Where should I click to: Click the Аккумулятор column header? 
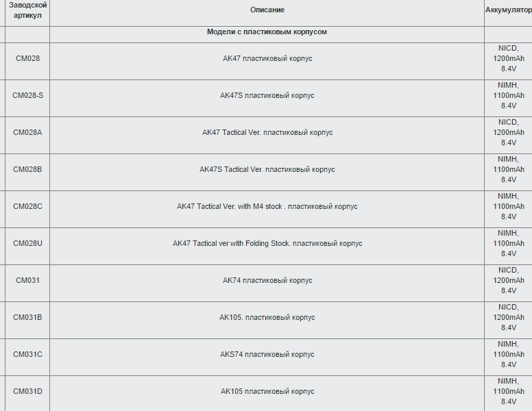[508, 10]
